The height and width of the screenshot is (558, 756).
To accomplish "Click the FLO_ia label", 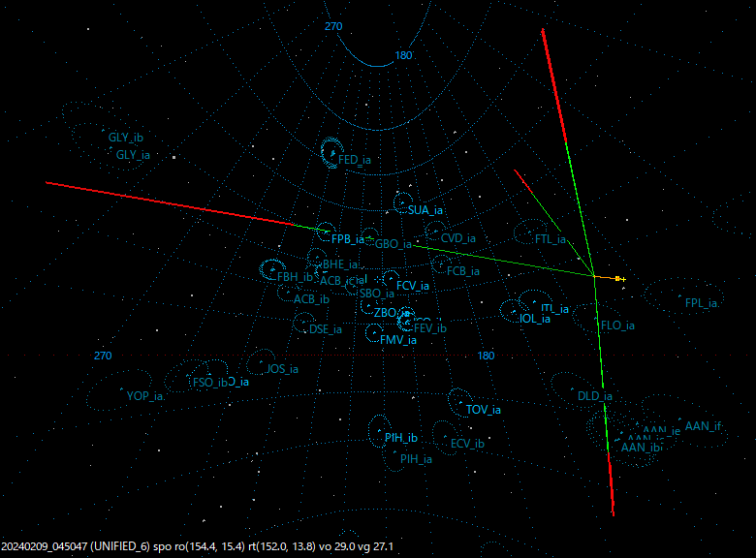I will pos(617,325).
